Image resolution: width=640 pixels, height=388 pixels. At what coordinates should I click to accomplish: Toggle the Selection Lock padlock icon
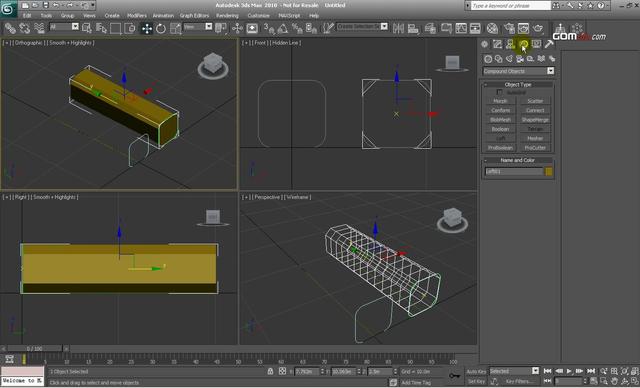pyautogui.click(x=270, y=371)
